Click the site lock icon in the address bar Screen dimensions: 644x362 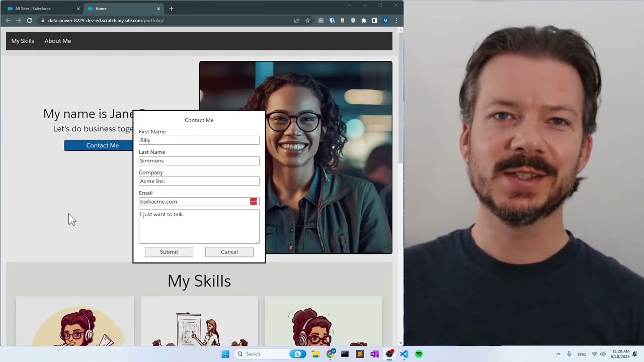(x=43, y=21)
